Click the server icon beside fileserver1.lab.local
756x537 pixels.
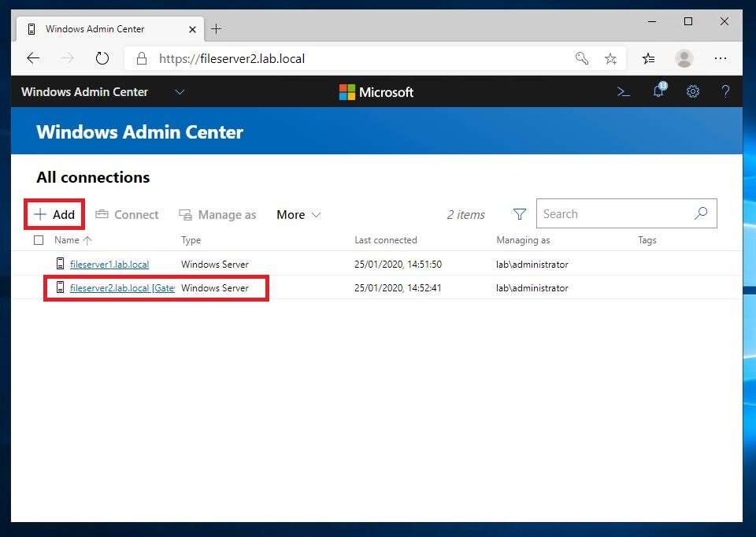coord(61,264)
